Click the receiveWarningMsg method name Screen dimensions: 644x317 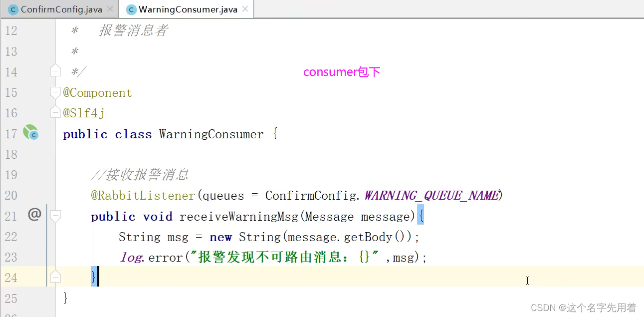coord(239,217)
